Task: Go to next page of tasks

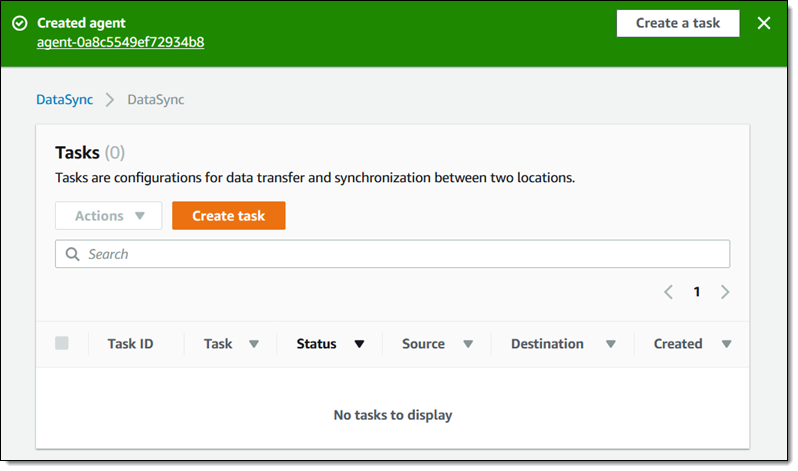Action: [725, 292]
